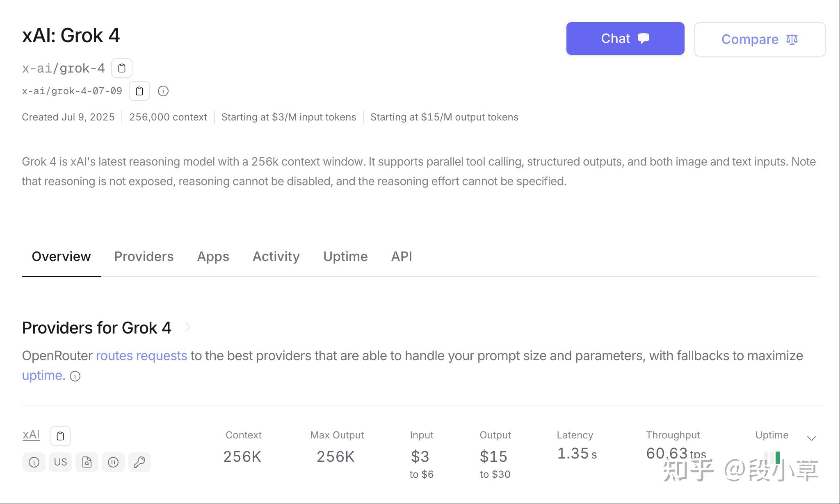This screenshot has height=504, width=840.
Task: Click the document search policy icon
Action: (x=87, y=462)
